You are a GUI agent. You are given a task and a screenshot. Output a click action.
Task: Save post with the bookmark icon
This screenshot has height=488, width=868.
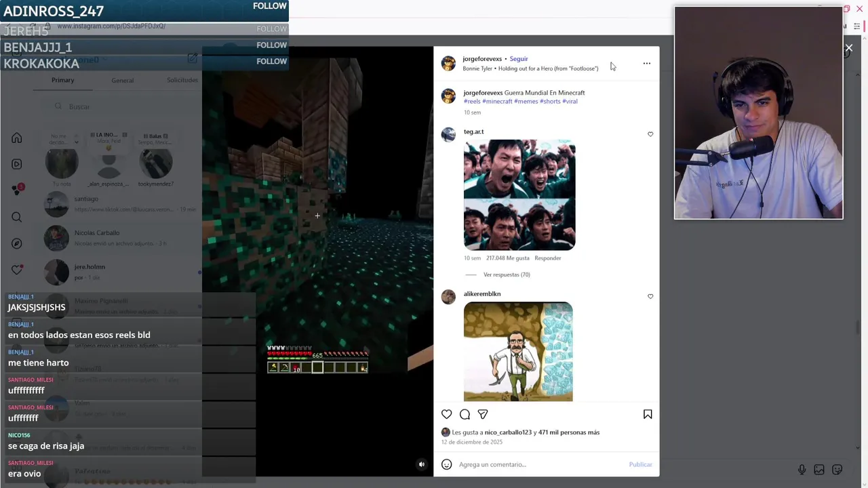point(648,414)
